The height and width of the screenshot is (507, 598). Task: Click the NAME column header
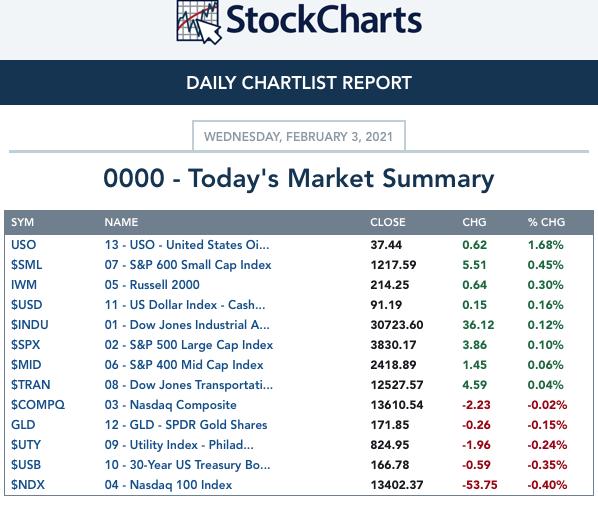click(121, 222)
